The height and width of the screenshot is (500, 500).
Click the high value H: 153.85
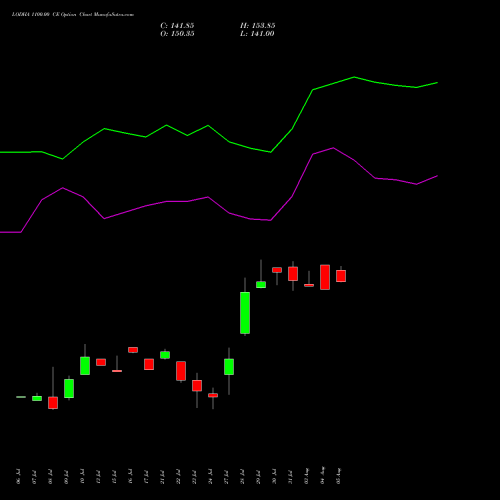258,26
